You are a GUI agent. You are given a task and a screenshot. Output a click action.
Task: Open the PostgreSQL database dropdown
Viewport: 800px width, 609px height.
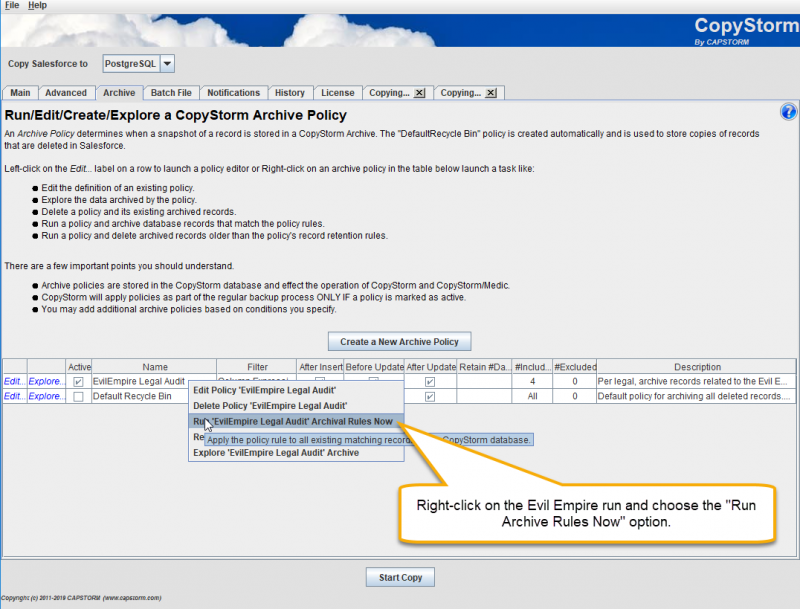click(x=166, y=62)
